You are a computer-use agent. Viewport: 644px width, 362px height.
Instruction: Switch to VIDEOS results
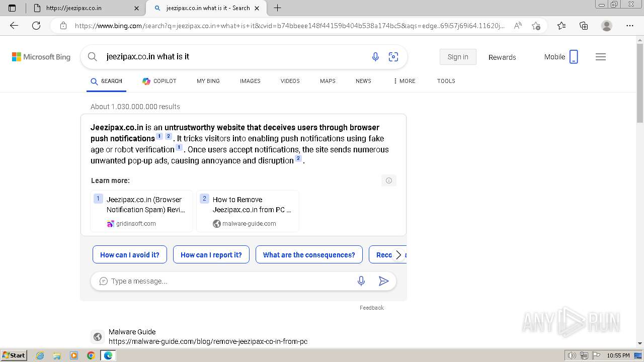point(290,81)
